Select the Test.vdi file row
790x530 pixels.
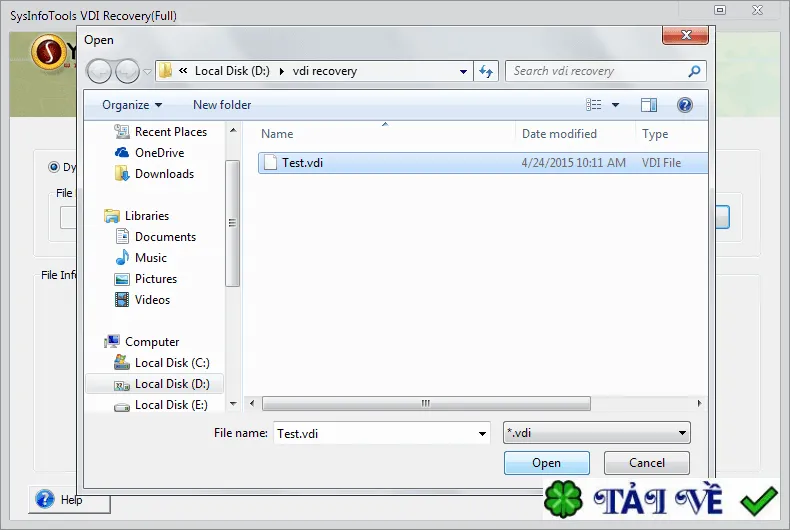tap(483, 163)
